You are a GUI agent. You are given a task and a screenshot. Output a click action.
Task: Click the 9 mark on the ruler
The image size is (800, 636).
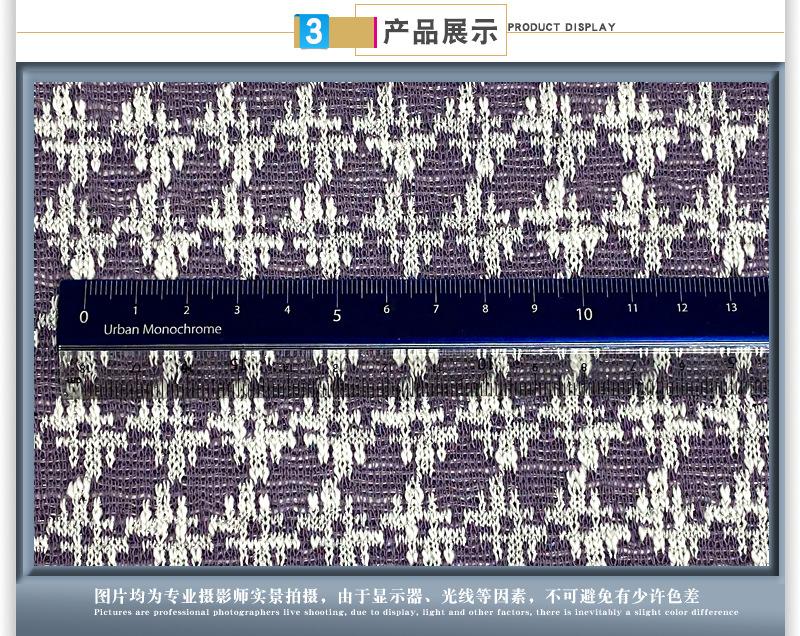tap(534, 309)
